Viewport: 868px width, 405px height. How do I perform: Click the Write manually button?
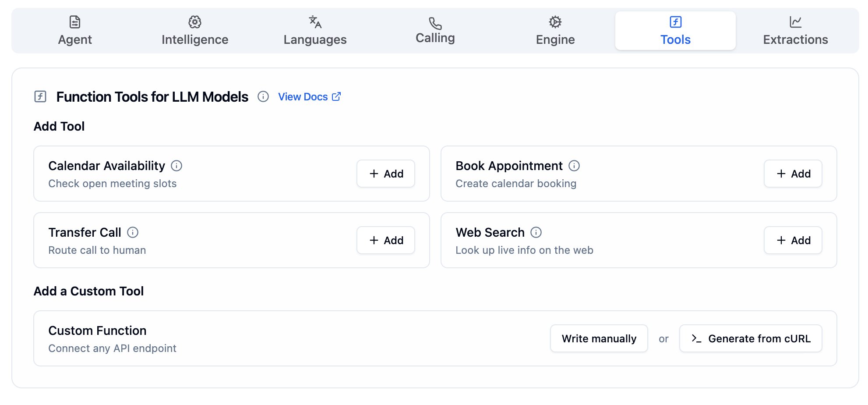click(599, 338)
